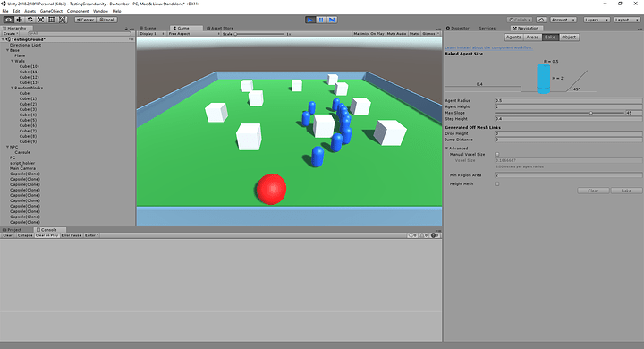This screenshot has width=644, height=349.
Task: Select the Rotate tool
Action: [x=30, y=20]
